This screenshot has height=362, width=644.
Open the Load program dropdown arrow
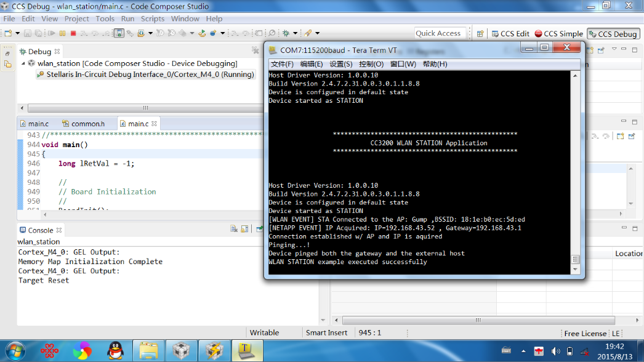[150, 33]
